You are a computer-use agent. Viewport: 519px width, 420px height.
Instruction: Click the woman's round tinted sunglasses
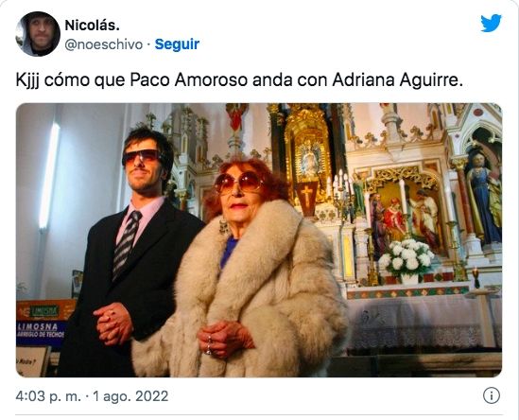tap(238, 182)
